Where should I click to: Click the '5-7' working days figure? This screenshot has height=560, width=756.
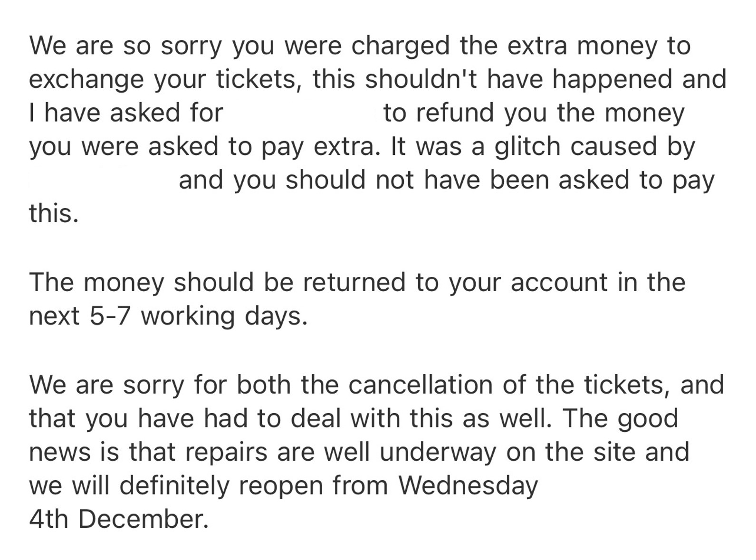tap(110, 316)
